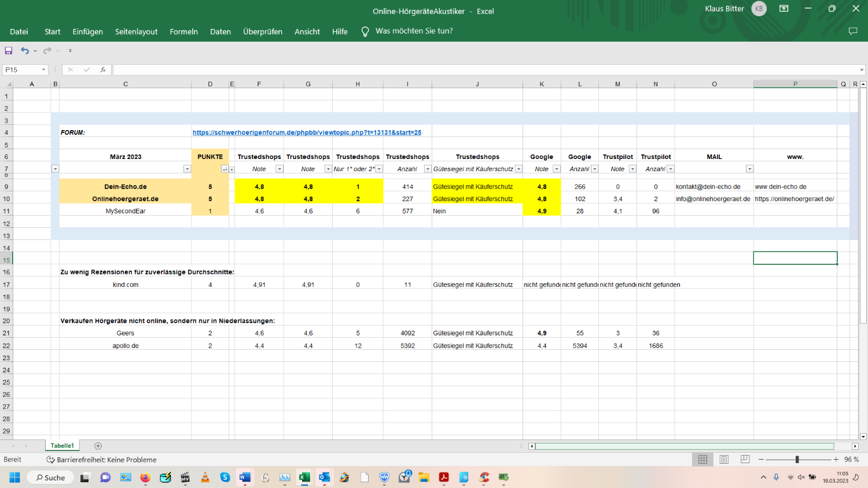Click the Undo arrow in quick access toolbar
The image size is (868, 488).
[24, 51]
